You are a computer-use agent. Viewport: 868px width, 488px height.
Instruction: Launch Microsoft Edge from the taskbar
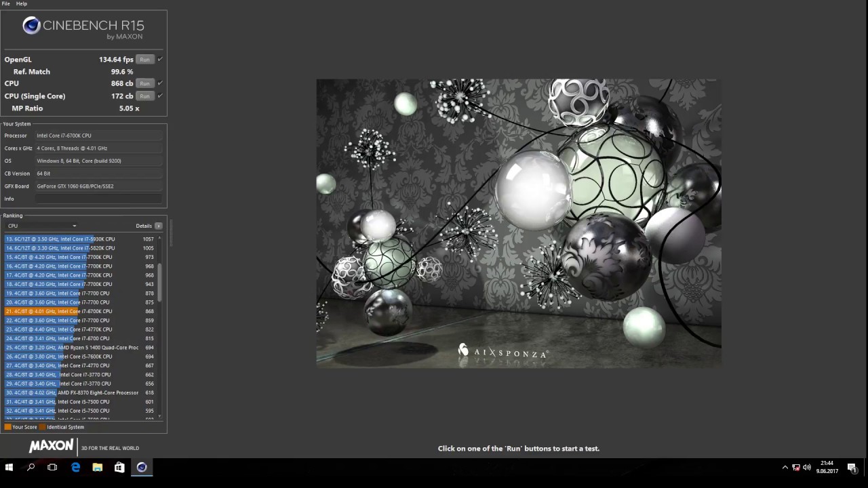[x=75, y=467]
